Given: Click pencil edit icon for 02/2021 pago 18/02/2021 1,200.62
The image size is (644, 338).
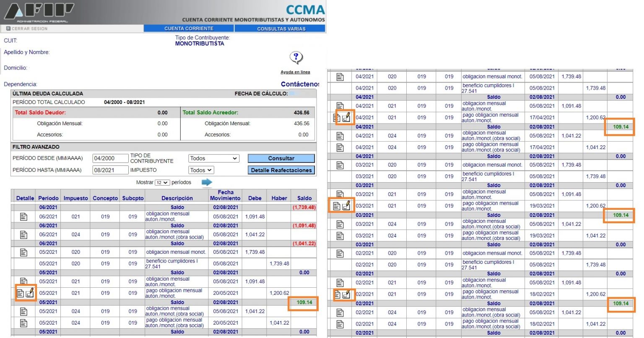Looking at the screenshot, I should click(346, 294).
